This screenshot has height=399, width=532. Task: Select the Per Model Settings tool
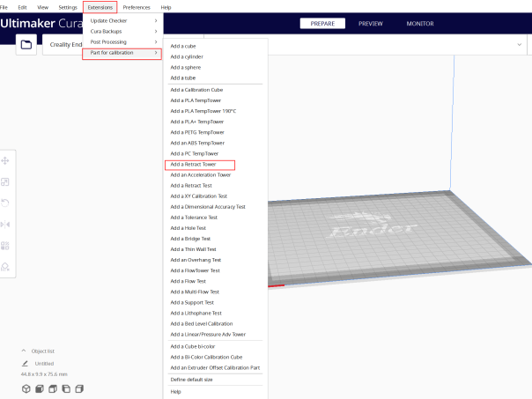coord(5,246)
